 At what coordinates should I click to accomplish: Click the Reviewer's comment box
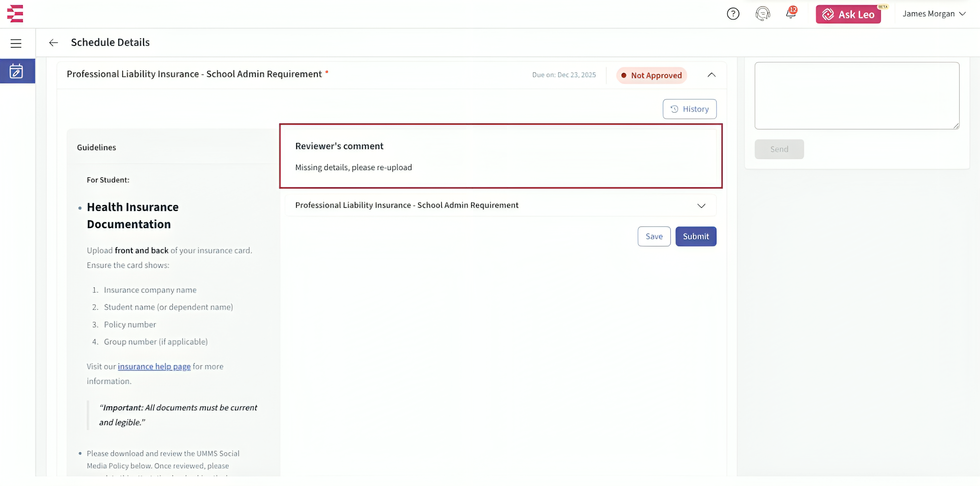500,156
